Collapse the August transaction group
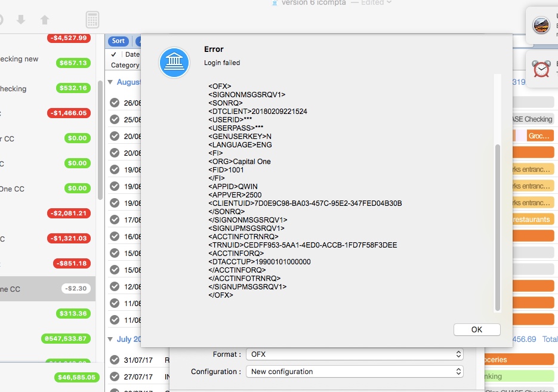Viewport: 558px width, 392px height. click(x=110, y=82)
